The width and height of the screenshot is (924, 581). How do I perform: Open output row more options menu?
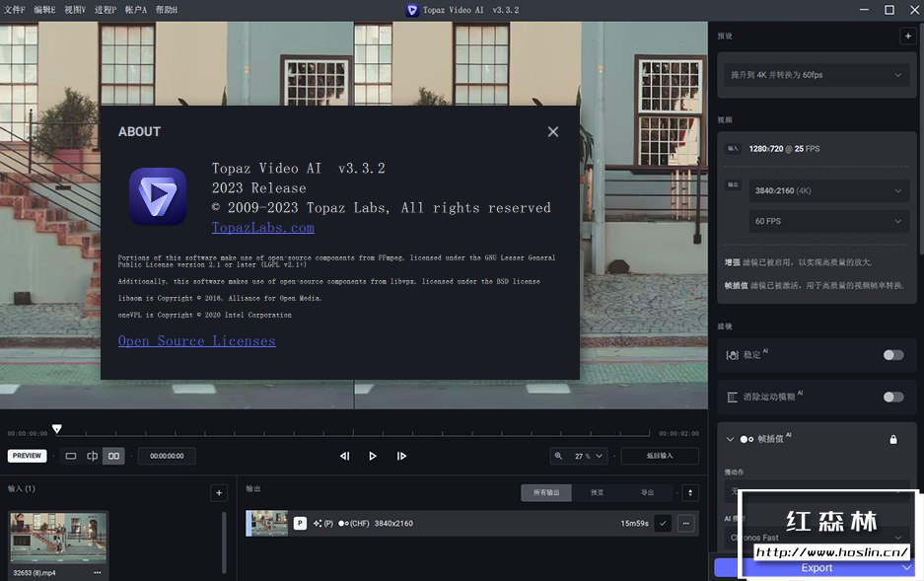(x=686, y=523)
